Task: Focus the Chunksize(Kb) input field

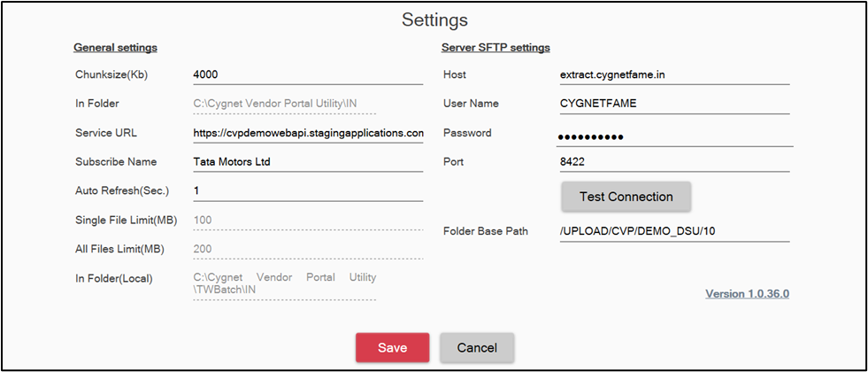Action: click(x=307, y=75)
